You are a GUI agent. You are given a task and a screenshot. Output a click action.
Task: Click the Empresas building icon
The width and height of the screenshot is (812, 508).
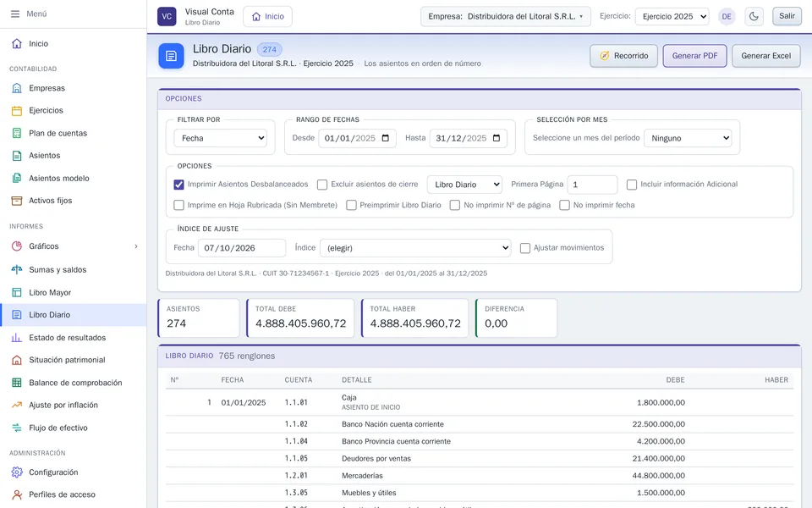[x=17, y=88]
